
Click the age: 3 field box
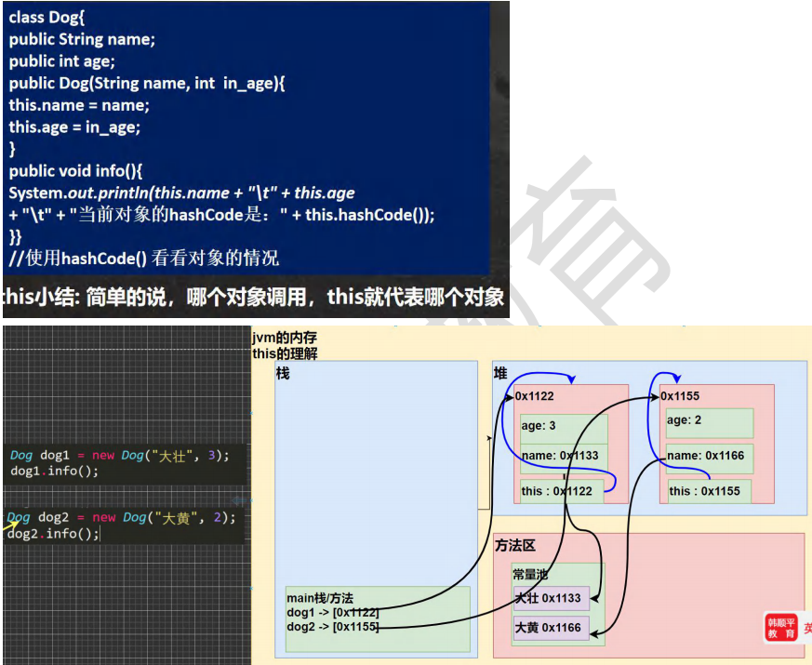[562, 427]
